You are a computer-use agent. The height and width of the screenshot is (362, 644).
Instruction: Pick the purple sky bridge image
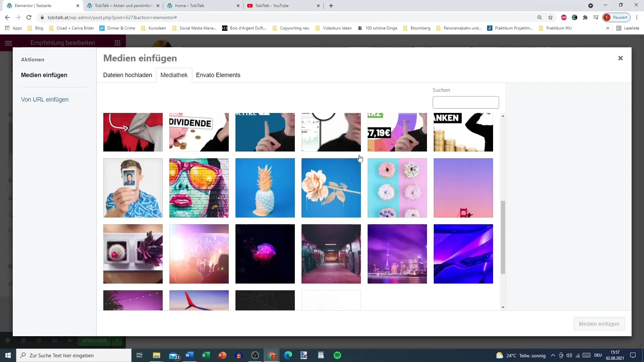pos(463,188)
